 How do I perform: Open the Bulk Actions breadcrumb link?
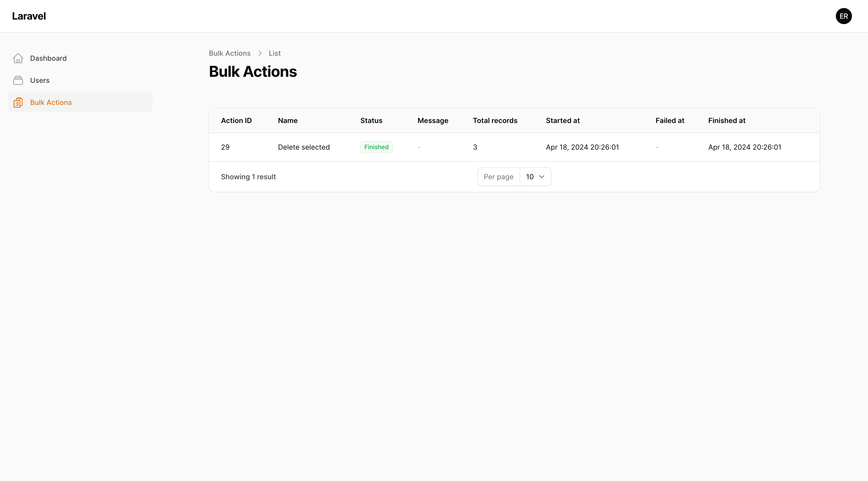[x=230, y=53]
